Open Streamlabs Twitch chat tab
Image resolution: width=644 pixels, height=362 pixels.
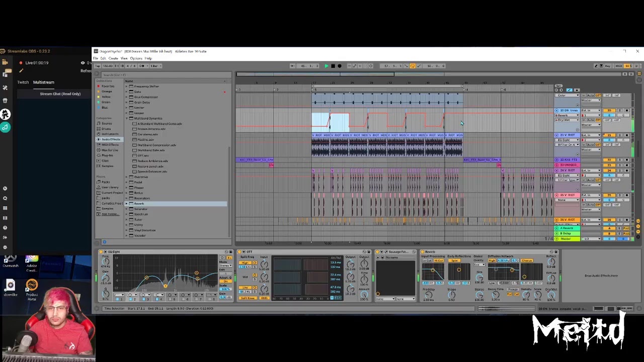tap(23, 82)
